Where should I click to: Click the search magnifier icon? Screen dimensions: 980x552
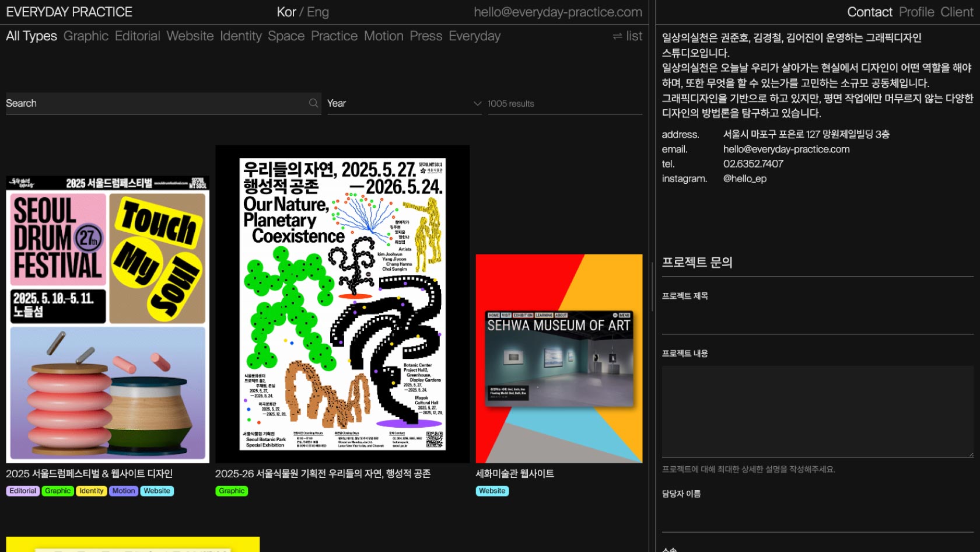click(x=313, y=103)
